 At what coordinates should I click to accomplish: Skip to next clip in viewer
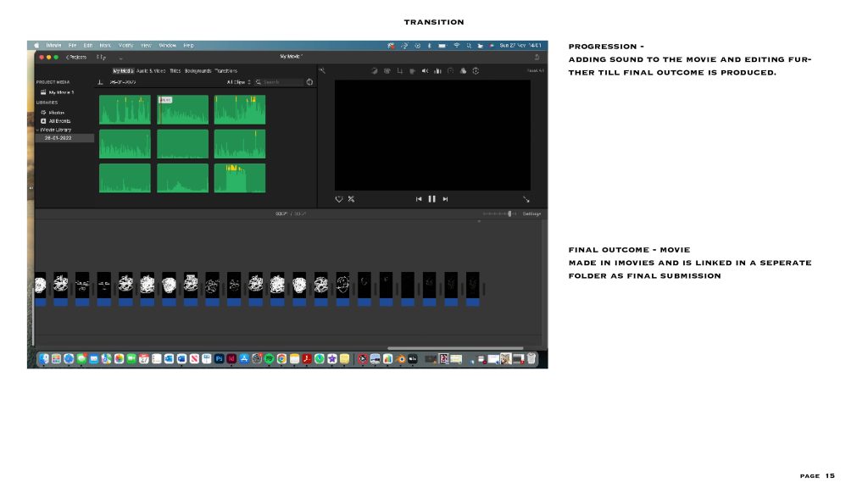click(445, 199)
